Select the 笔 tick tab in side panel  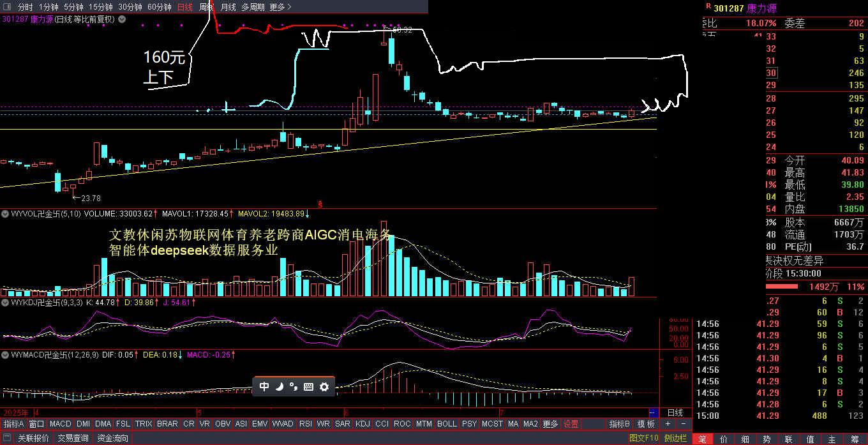click(702, 439)
